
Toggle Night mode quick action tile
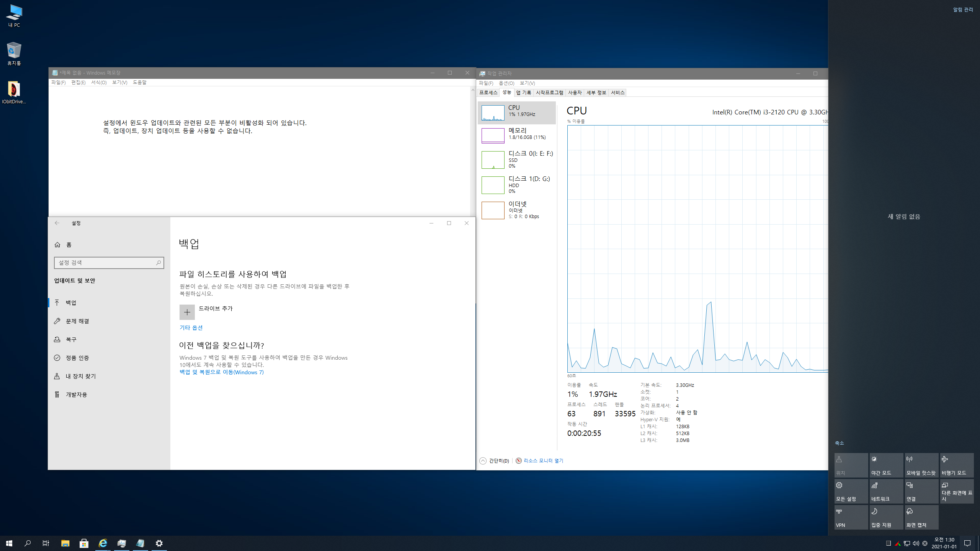pyautogui.click(x=886, y=465)
